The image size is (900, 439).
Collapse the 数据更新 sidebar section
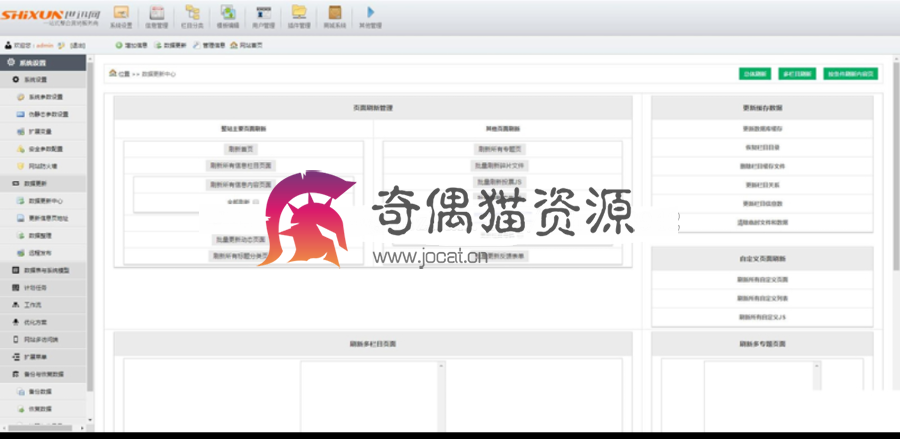tap(43, 184)
